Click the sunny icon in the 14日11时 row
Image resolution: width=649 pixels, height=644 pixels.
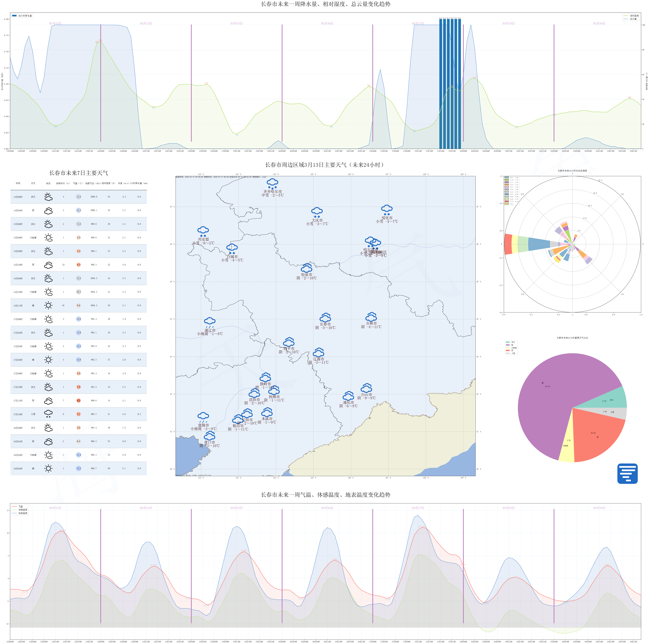coord(48,305)
